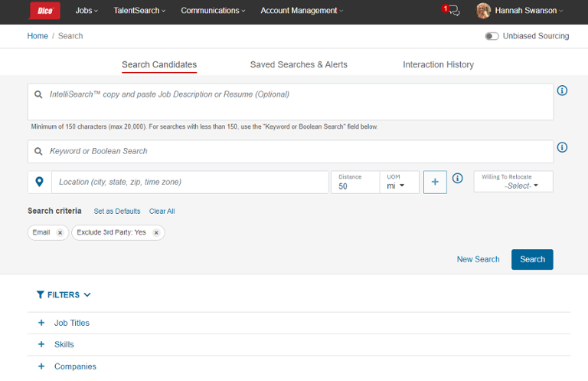
Task: Click the Keyword or Boolean Search field
Action: pyautogui.click(x=299, y=152)
